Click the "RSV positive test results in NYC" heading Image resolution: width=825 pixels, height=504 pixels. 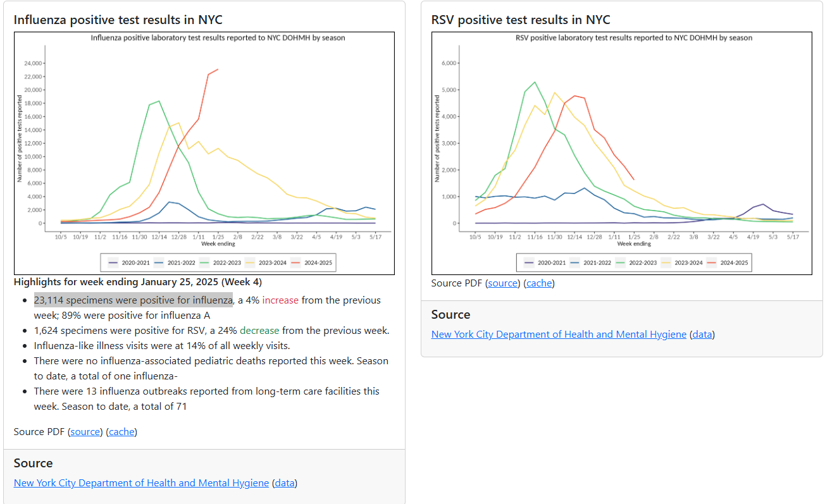[x=521, y=20]
